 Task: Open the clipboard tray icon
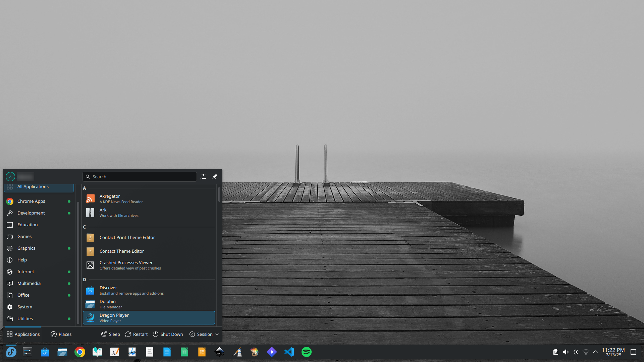[x=556, y=352]
